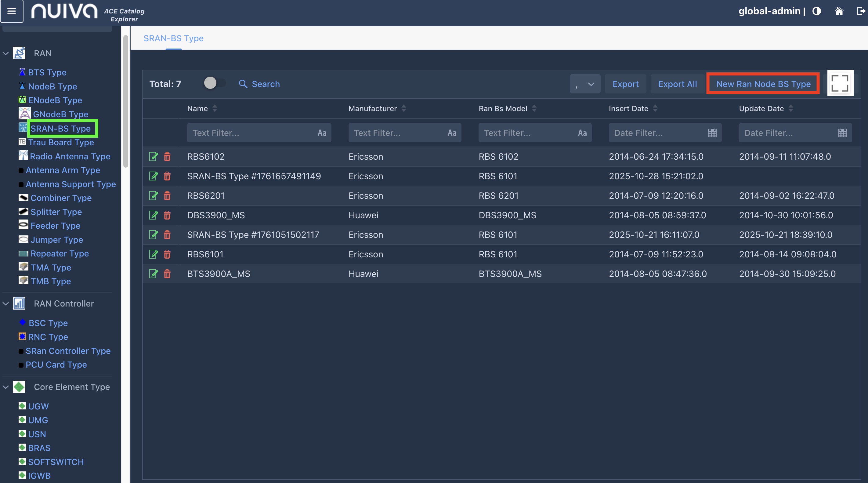Open the separator dropdown beside Export

(x=585, y=84)
